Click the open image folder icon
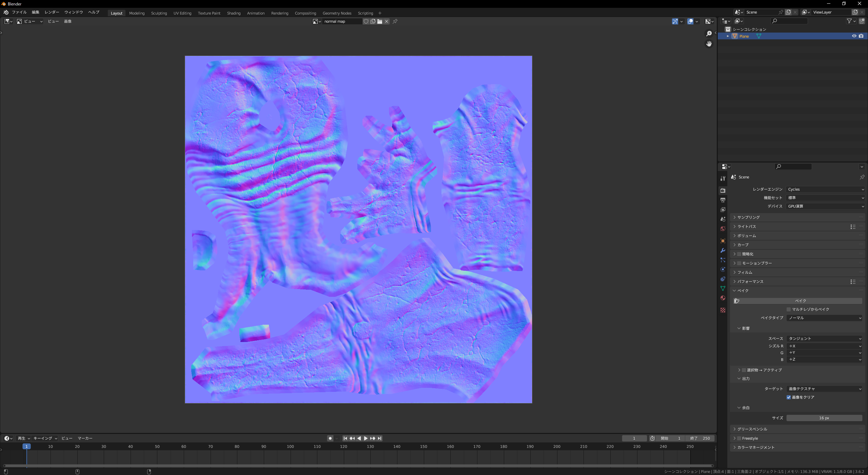868x475 pixels. click(x=380, y=21)
